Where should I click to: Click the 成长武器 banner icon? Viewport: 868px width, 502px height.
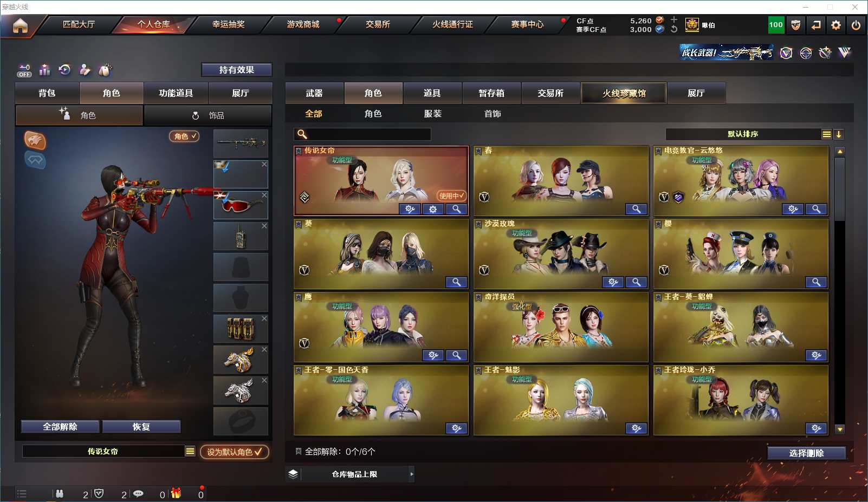pyautogui.click(x=727, y=53)
